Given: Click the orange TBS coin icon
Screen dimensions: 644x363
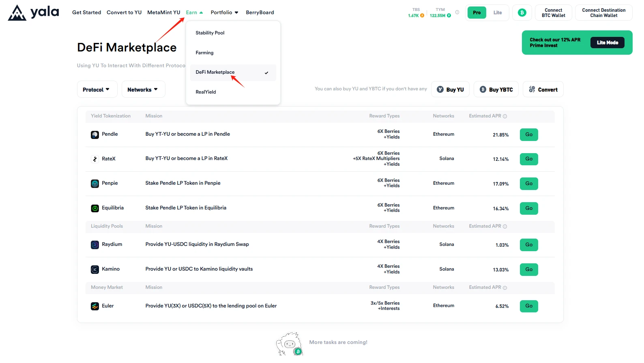Looking at the screenshot, I should click(x=422, y=15).
